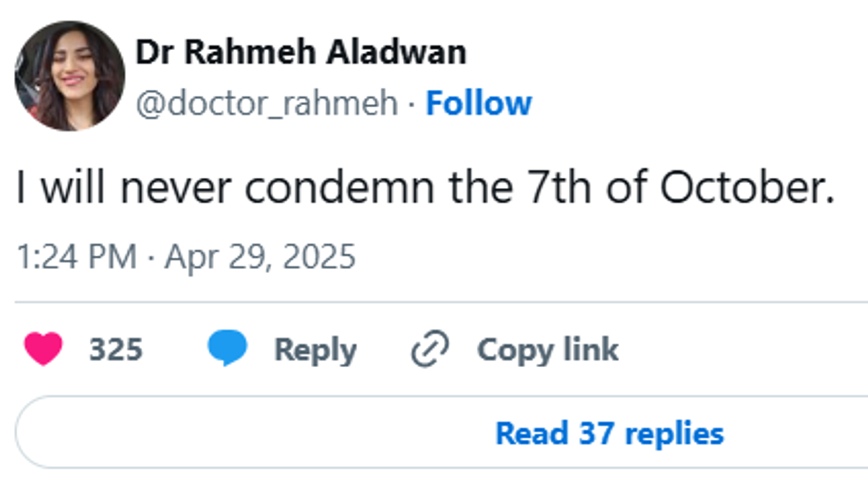Open the round profile avatar picture

70,75
